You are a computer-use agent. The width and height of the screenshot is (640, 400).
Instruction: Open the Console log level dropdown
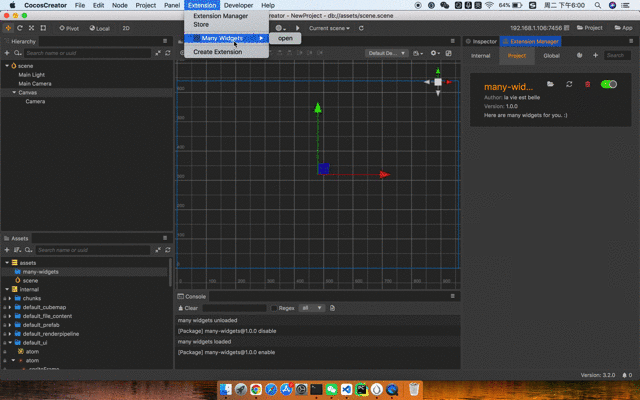pyautogui.click(x=311, y=308)
